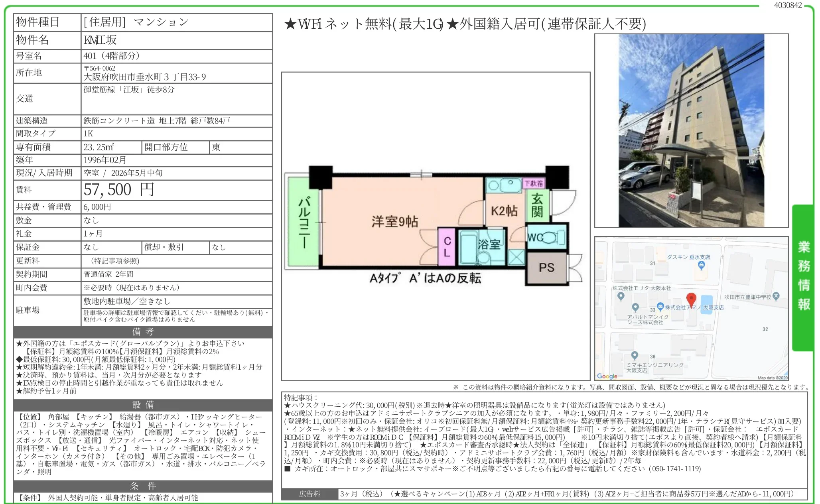Click the 広告料 label at bottom
Screen dimensions: 820x504
tap(309, 494)
